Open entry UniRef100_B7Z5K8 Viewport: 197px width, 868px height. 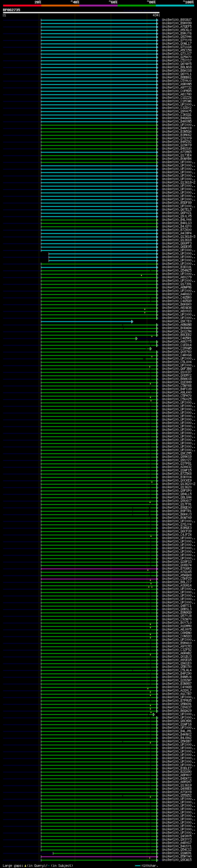click(177, 474)
